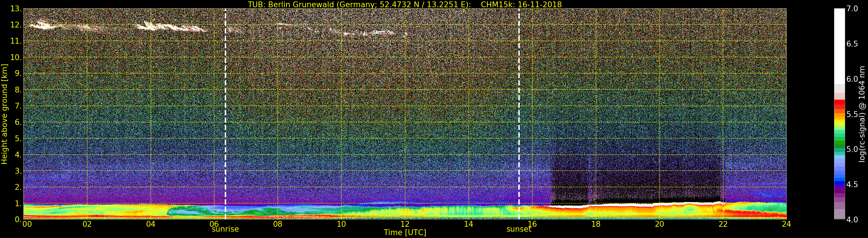868x238 pixels.
Task: Click the '3.' tick on the height axis
Action: tap(18, 171)
